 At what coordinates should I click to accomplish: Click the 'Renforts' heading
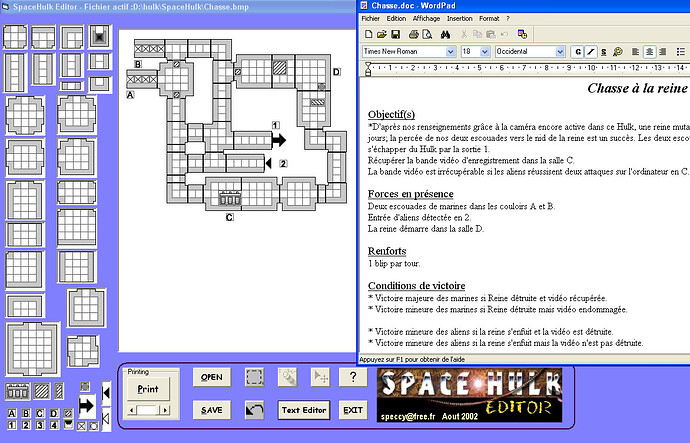coord(387,251)
